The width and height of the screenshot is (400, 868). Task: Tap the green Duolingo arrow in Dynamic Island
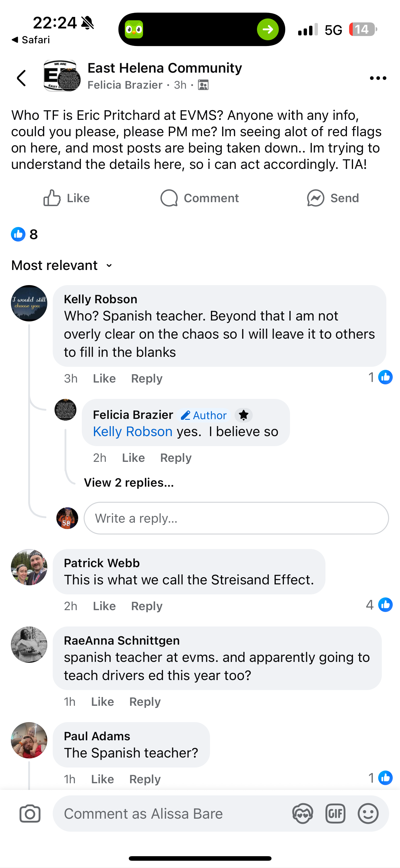point(268,30)
